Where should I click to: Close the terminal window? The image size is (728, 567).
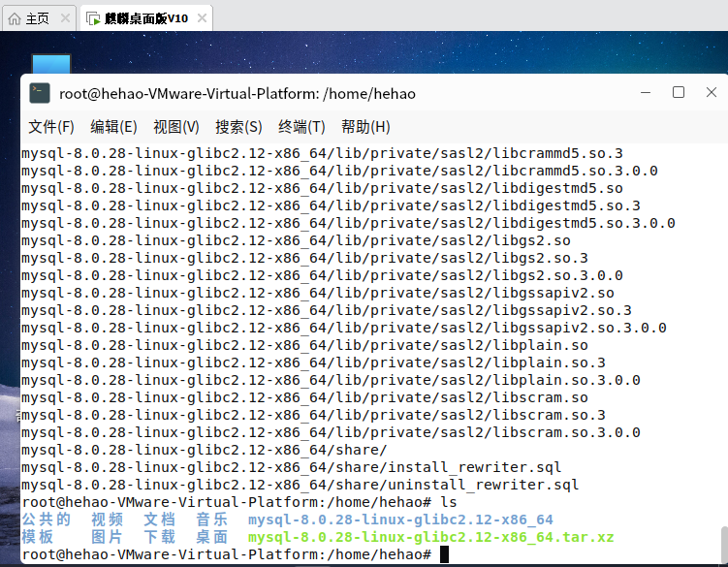tap(712, 92)
